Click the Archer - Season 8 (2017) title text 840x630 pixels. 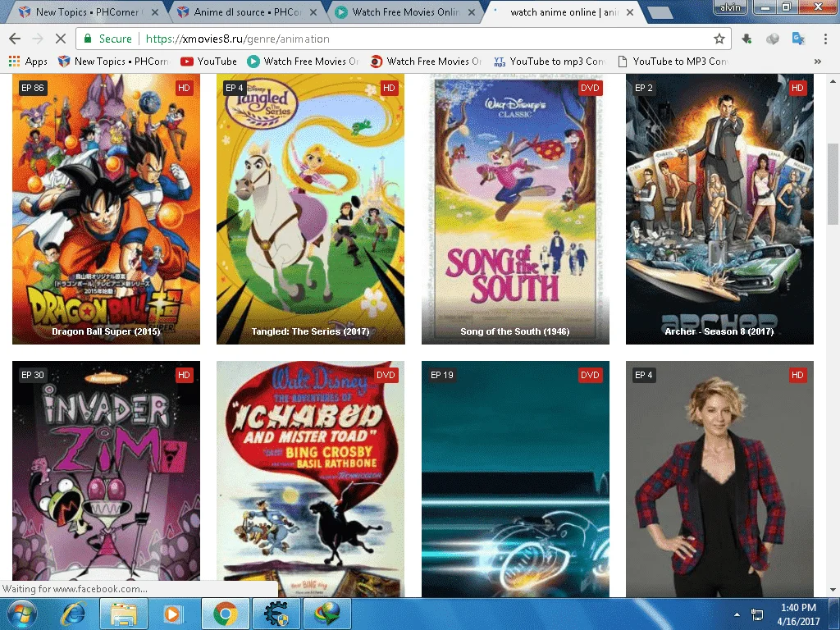(x=719, y=331)
